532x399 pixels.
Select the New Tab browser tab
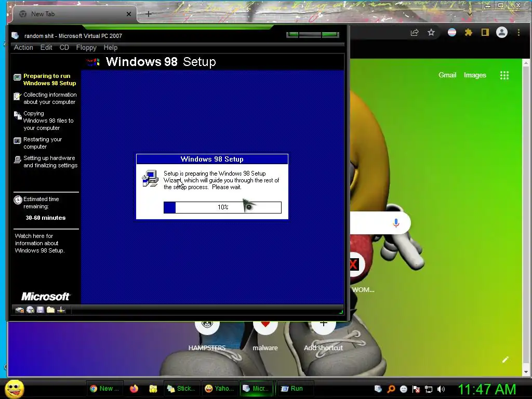click(75, 14)
